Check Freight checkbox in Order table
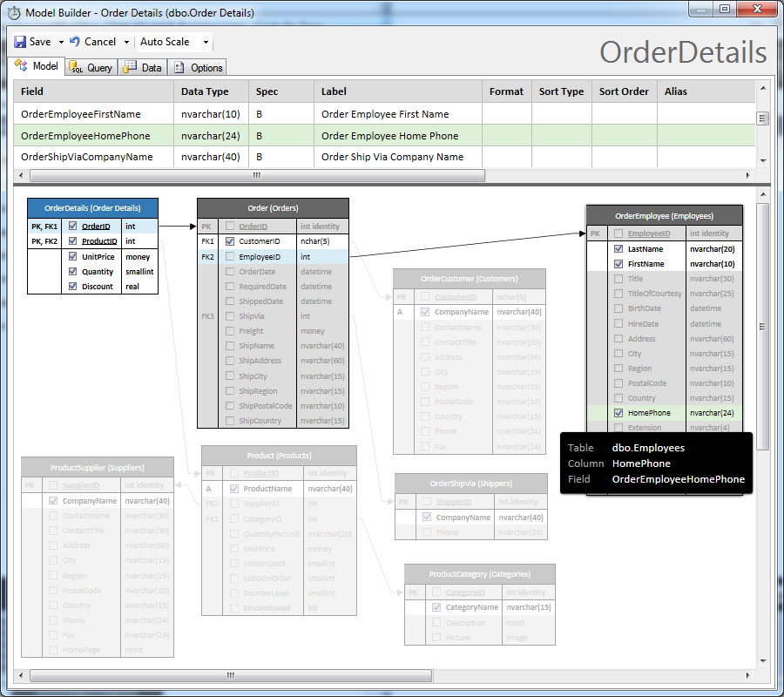 (230, 331)
